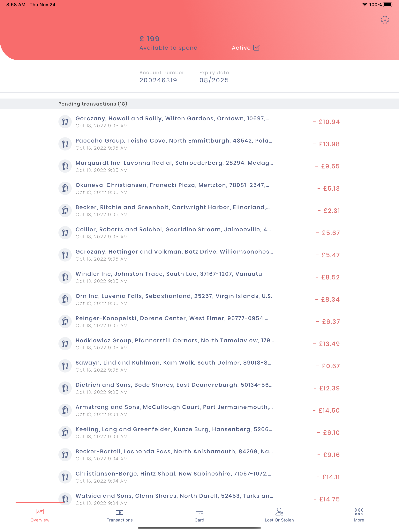Open the Transactions tab

pos(120,515)
